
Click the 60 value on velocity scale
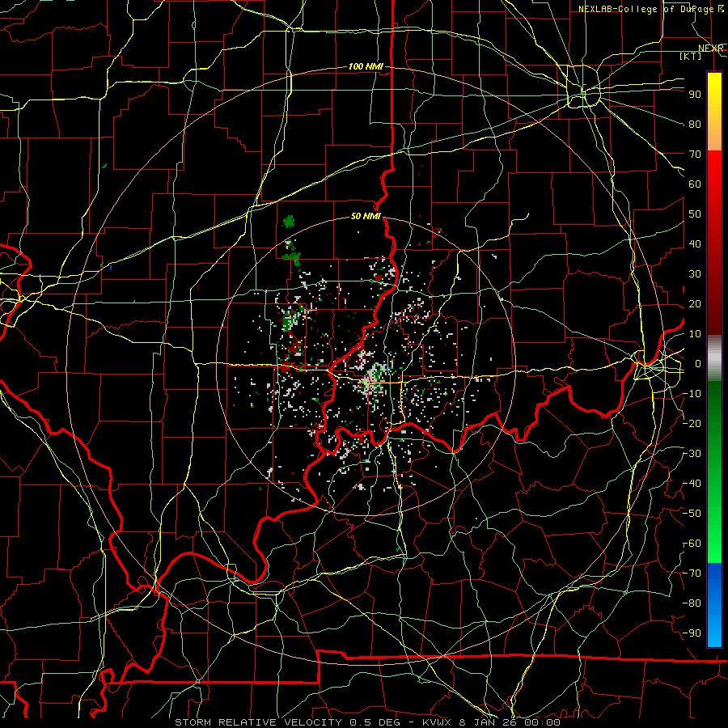pyautogui.click(x=695, y=184)
